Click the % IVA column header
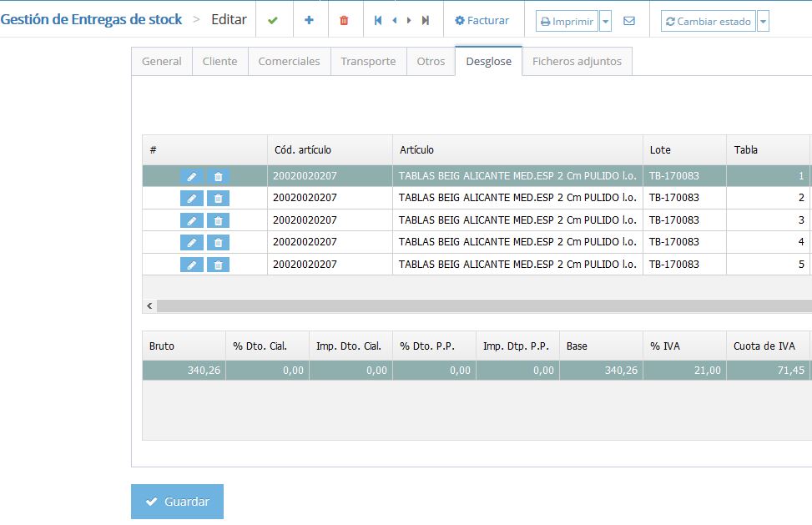Screen dimensions: 812x525 coord(684,346)
